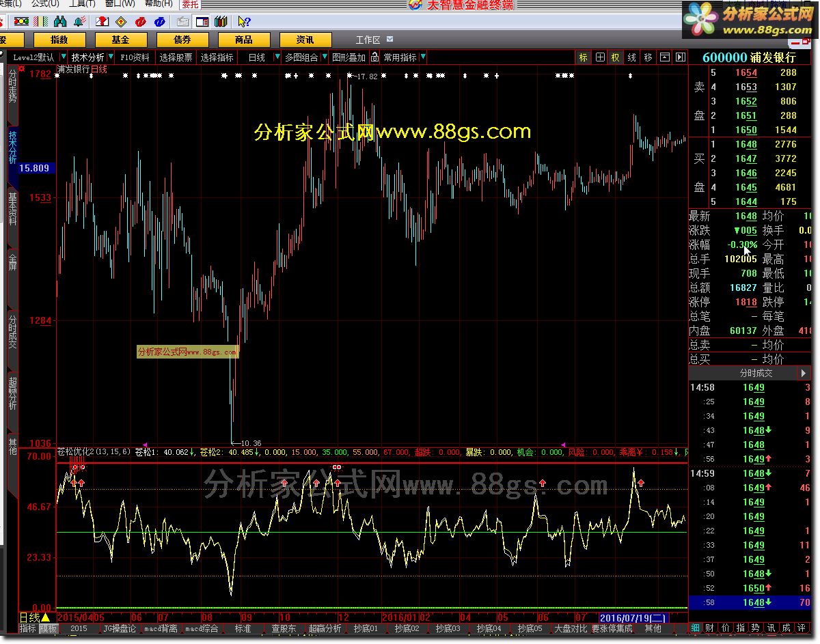Click the lock icon beside 图形叠加

(x=374, y=57)
